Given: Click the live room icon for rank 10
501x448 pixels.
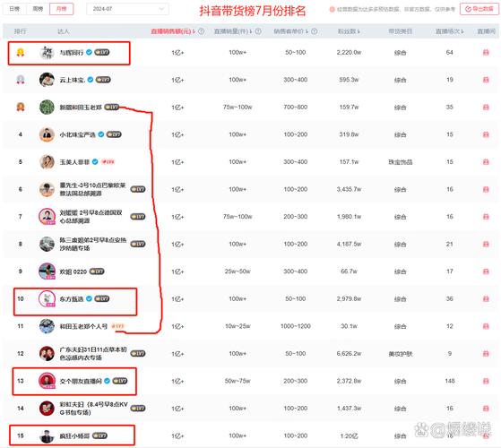Looking at the screenshot, I should tap(486, 299).
